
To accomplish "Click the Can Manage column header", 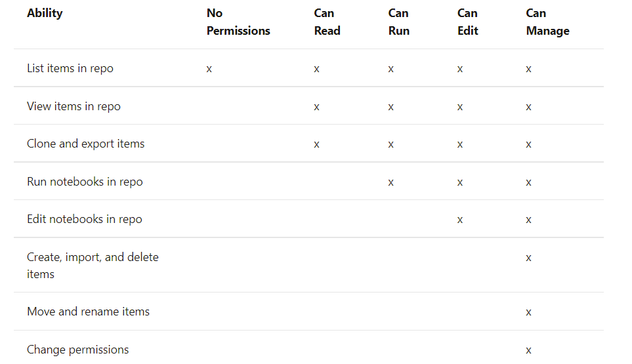I will (x=547, y=22).
